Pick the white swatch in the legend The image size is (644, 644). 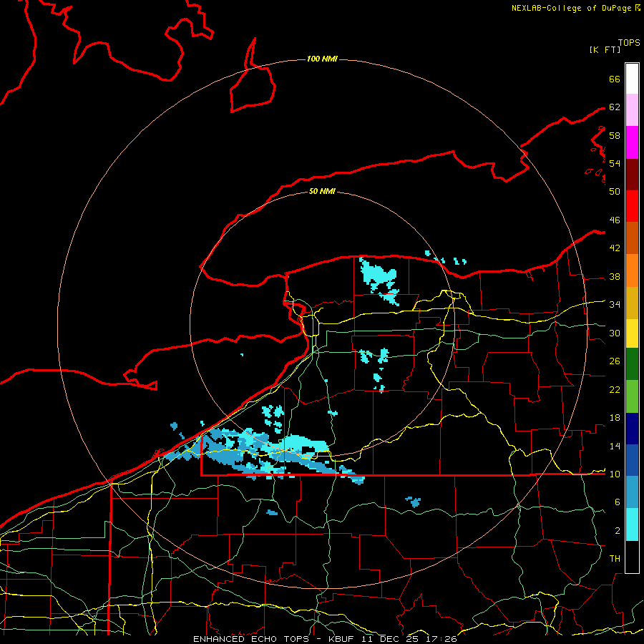[x=632, y=79]
